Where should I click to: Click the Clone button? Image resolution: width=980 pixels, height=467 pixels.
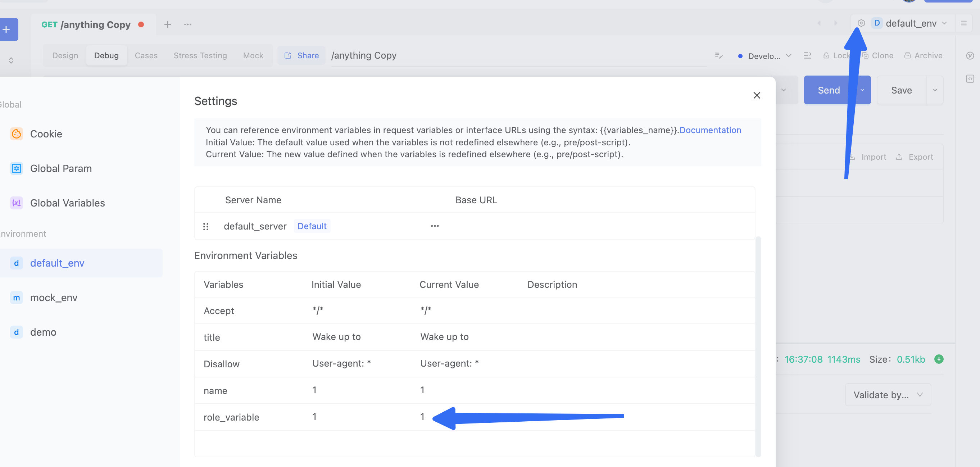(877, 55)
